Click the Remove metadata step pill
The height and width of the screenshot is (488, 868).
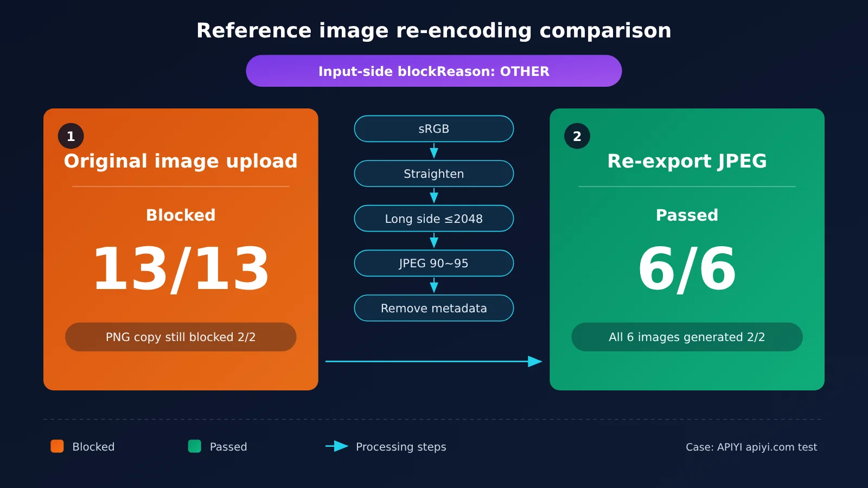[434, 308]
